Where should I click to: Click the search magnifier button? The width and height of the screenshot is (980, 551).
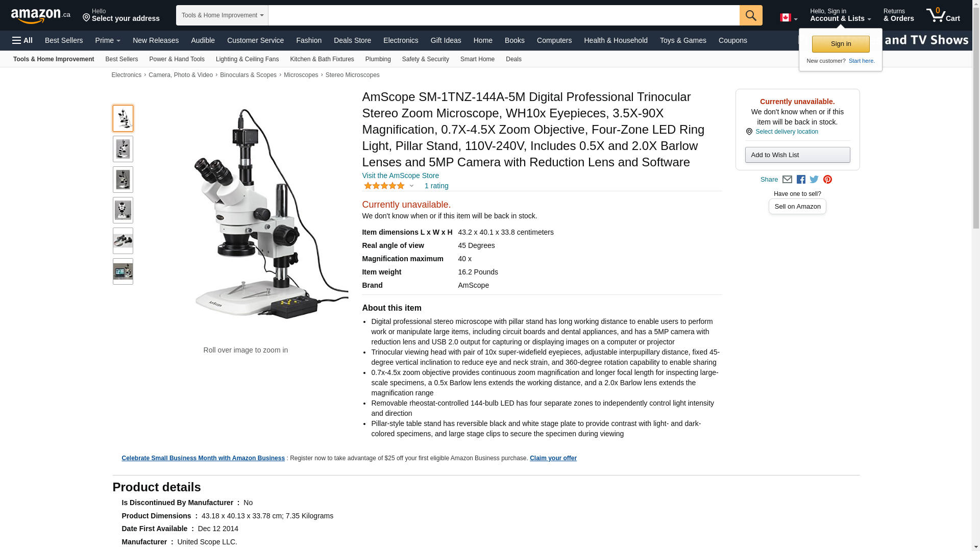coord(750,15)
